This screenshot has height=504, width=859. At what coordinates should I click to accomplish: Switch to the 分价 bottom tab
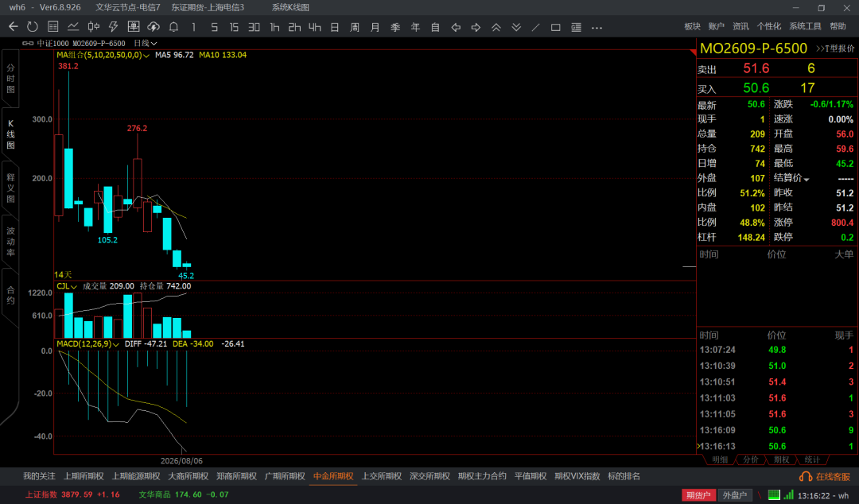point(751,459)
